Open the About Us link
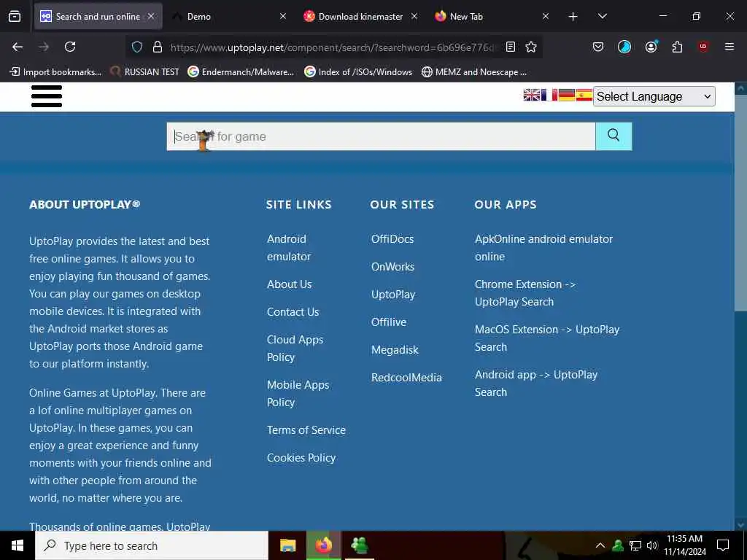 click(x=289, y=284)
